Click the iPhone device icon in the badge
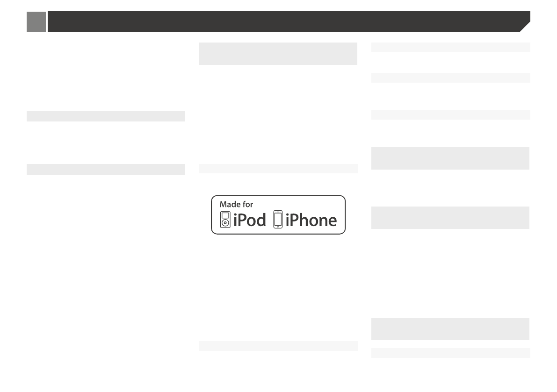The height and width of the screenshot is (392, 557). [278, 220]
